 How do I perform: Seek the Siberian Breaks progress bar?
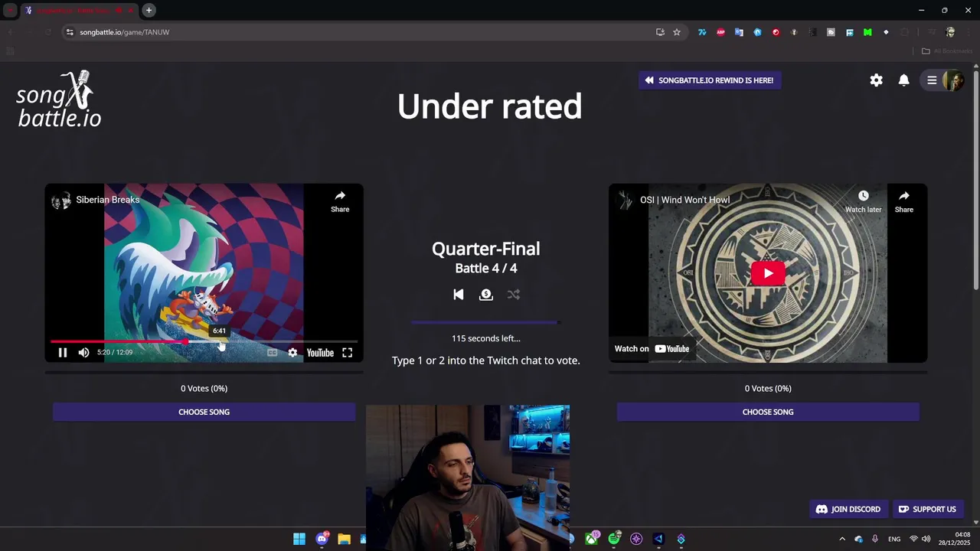pos(204,342)
